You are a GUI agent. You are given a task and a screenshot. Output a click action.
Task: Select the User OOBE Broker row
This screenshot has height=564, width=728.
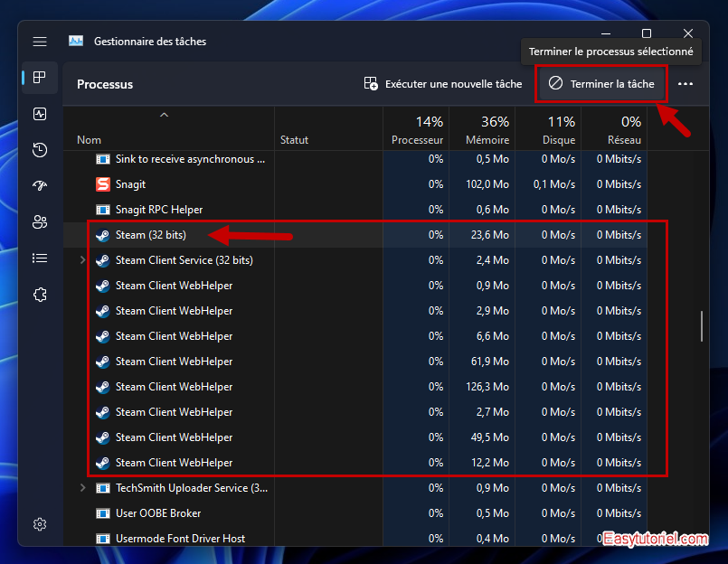[x=355, y=513]
